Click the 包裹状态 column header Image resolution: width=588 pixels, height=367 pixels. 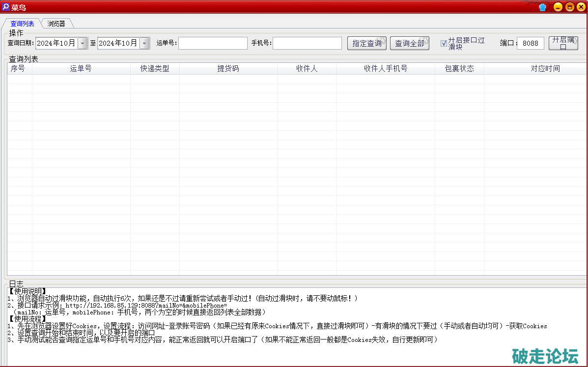[x=459, y=69]
